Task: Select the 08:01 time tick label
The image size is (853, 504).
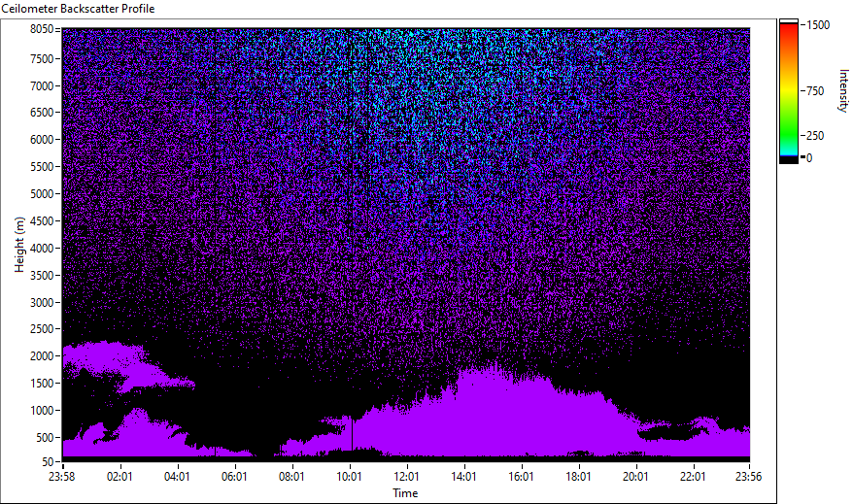Action: [291, 477]
